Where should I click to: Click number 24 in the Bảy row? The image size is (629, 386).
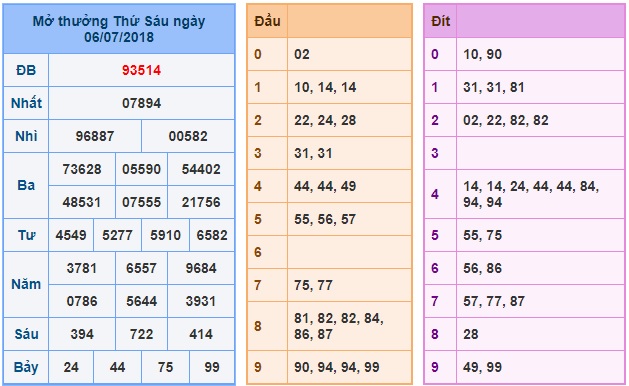[x=71, y=367]
